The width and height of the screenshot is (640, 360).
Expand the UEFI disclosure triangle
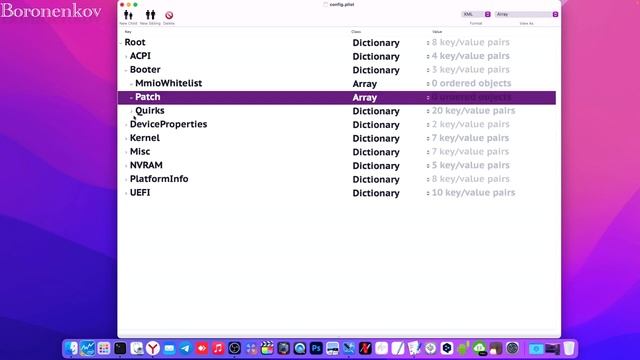pyautogui.click(x=126, y=193)
